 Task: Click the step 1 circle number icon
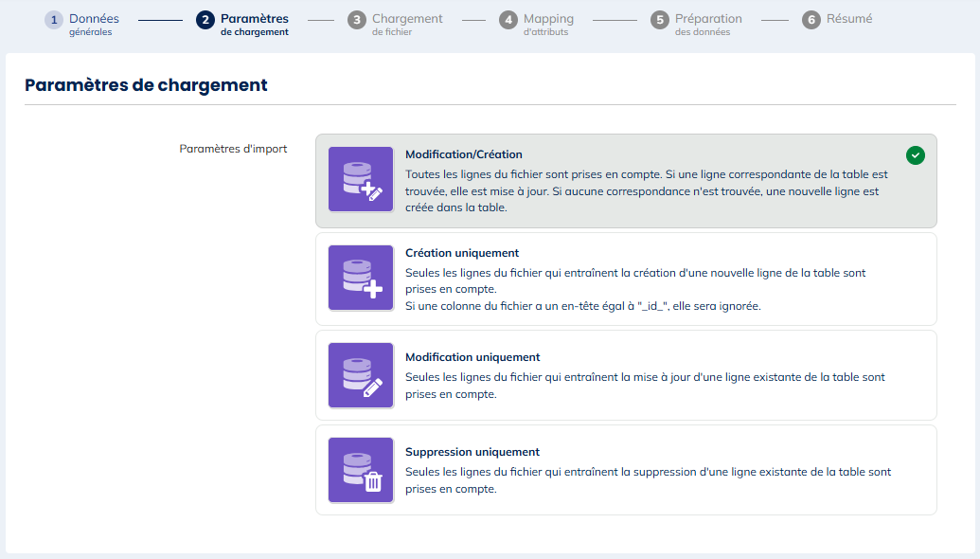[54, 20]
